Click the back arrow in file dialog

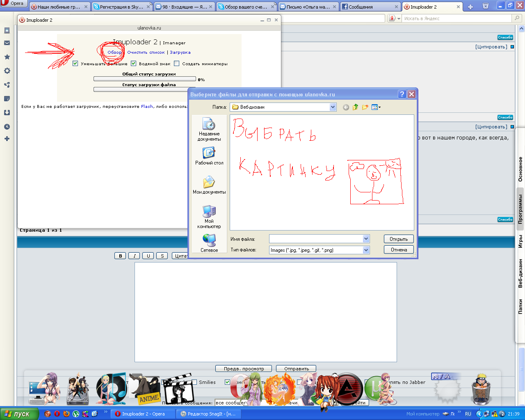[346, 107]
